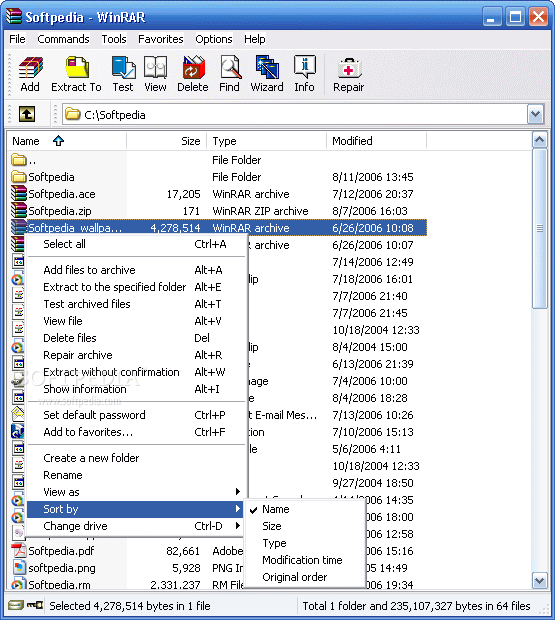Click the Size column header
The height and width of the screenshot is (620, 555).
(x=167, y=141)
